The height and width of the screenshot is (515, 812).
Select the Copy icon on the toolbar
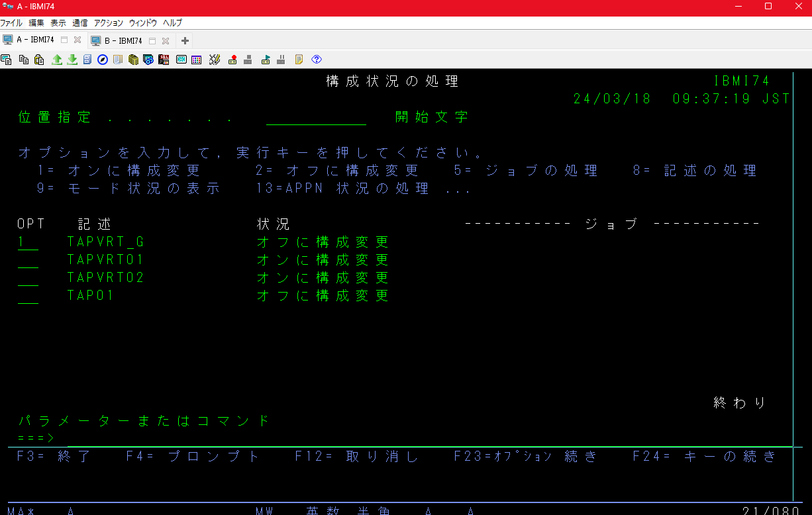click(x=23, y=60)
